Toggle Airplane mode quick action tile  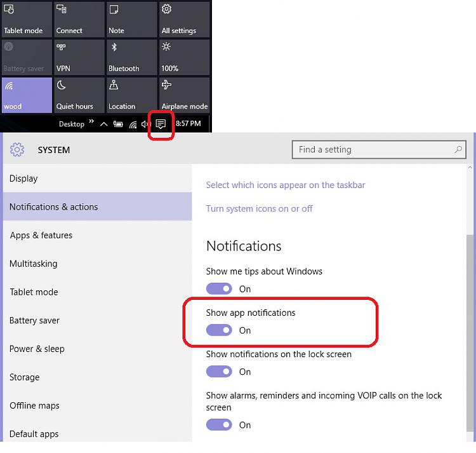pyautogui.click(x=185, y=95)
